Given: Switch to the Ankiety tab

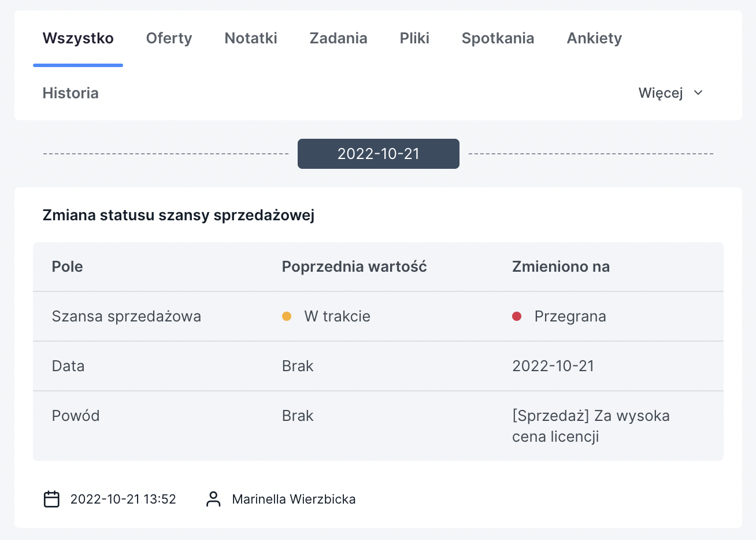Looking at the screenshot, I should [x=594, y=38].
